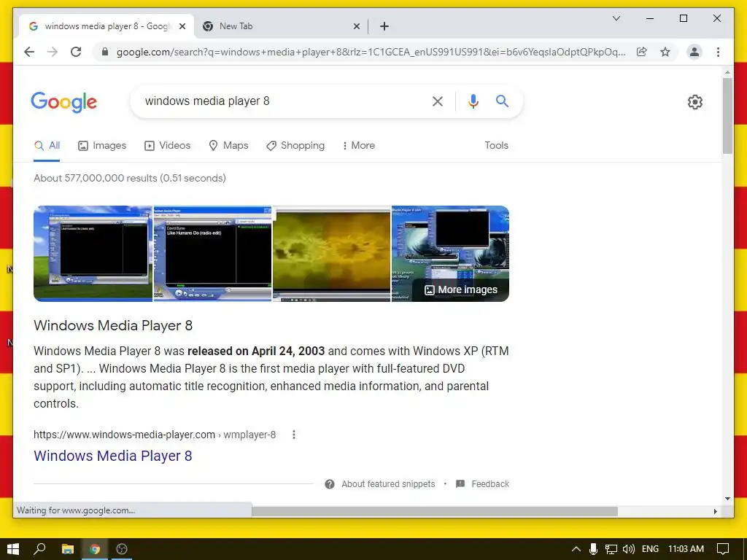Click the Chrome taskbar icon
The image size is (747, 560).
[95, 549]
